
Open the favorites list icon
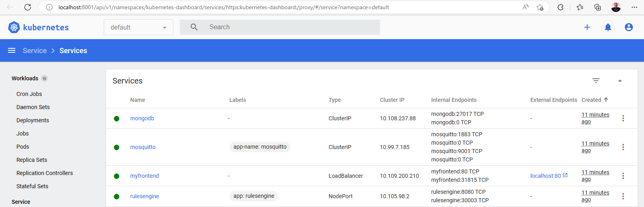coord(580,7)
